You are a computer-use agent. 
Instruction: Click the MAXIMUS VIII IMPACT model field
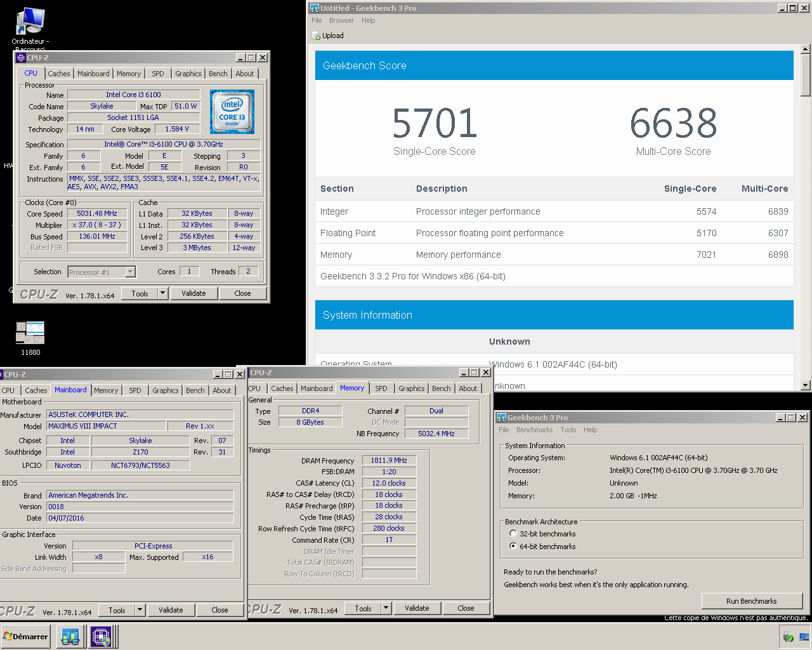106,426
